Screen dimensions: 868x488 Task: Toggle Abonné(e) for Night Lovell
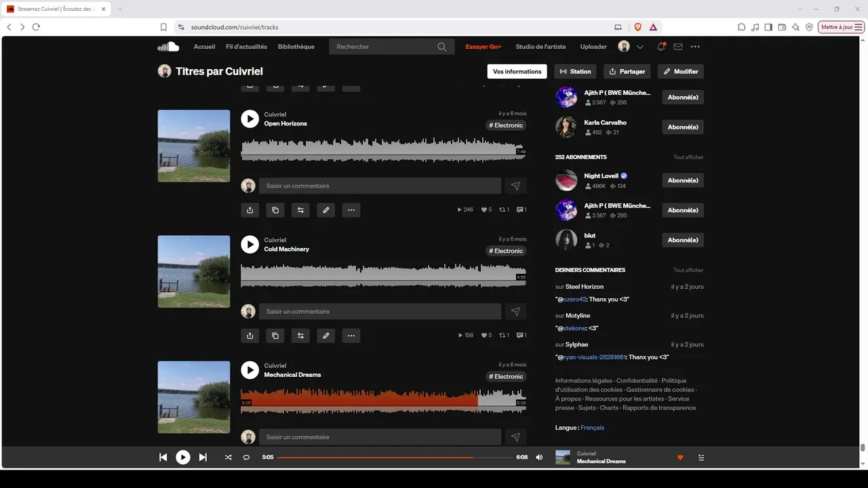point(683,180)
